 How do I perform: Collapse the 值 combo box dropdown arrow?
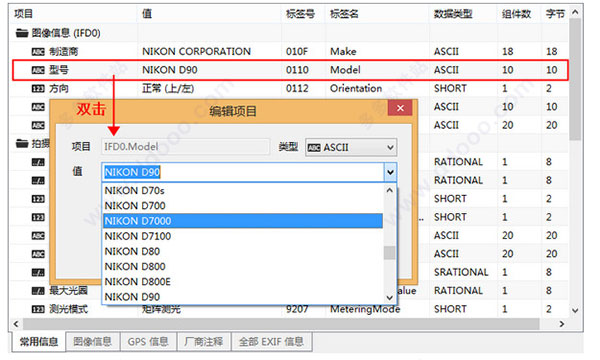(390, 173)
